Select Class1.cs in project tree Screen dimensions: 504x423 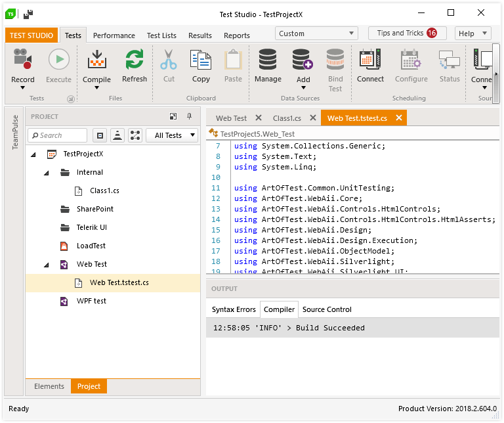[x=104, y=191]
